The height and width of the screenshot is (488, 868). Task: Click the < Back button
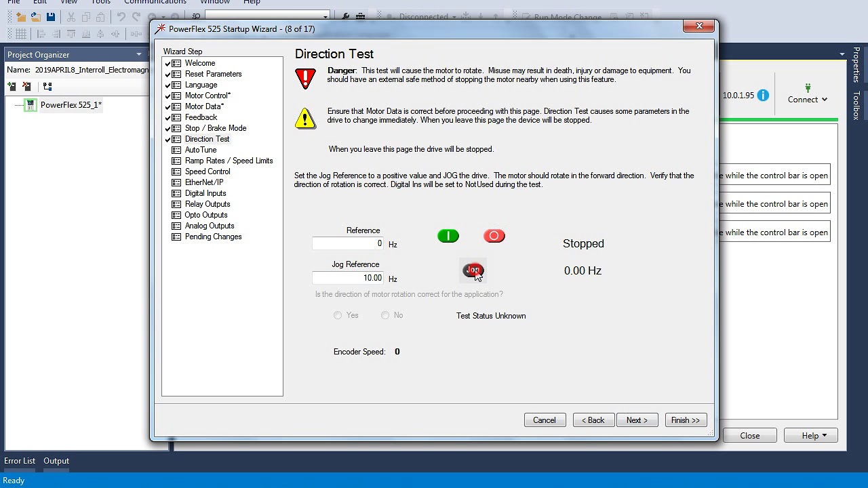pyautogui.click(x=593, y=420)
